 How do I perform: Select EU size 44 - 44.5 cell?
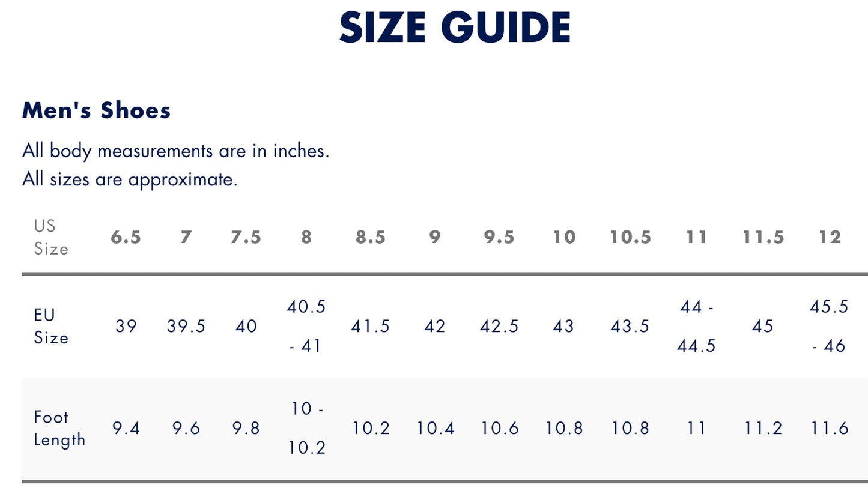coord(696,327)
